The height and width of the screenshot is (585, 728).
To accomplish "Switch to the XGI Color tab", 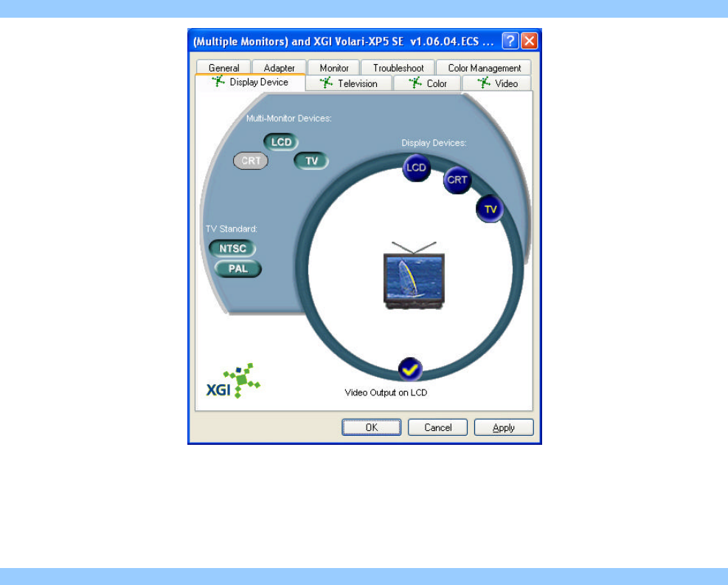I will tap(428, 83).
